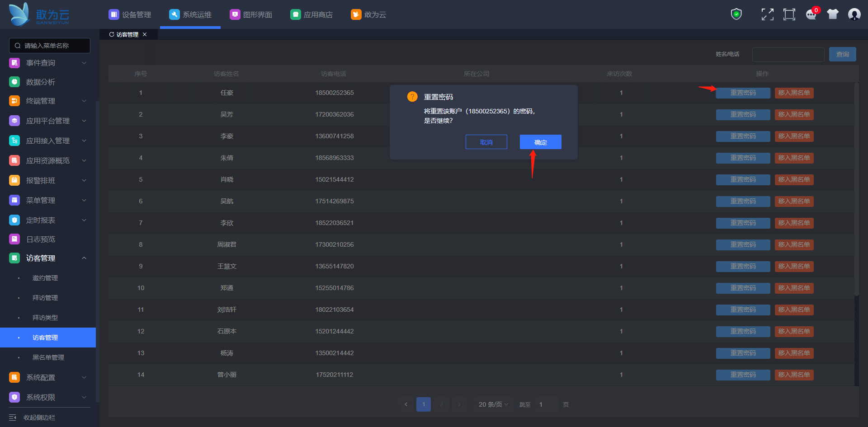Collapse the 访客管理 sidebar section
This screenshot has width=868, height=427.
84,258
